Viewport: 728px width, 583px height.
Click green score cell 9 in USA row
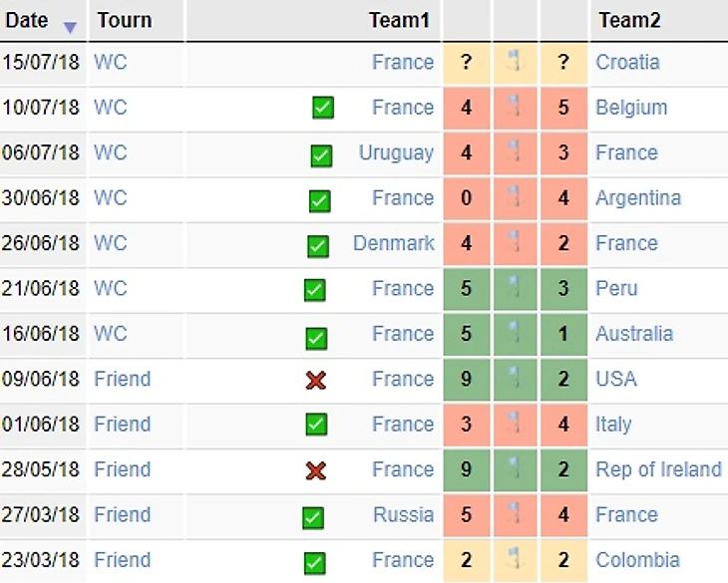[467, 379]
